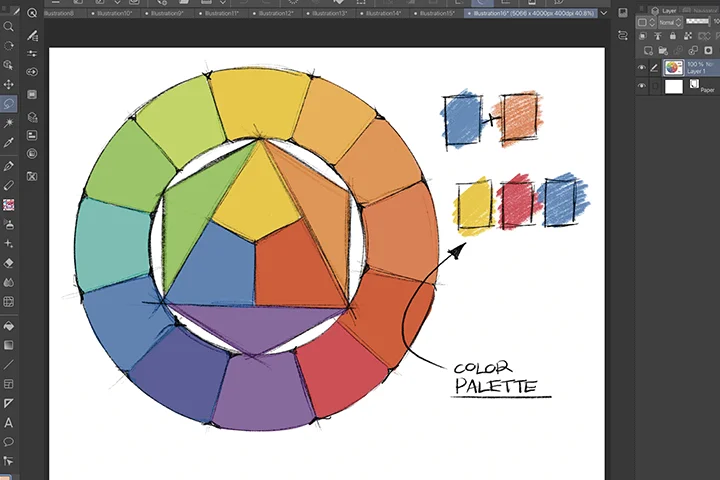Screen dimensions: 720x480
Task: Select the Text tool
Action: pyautogui.click(x=8, y=423)
